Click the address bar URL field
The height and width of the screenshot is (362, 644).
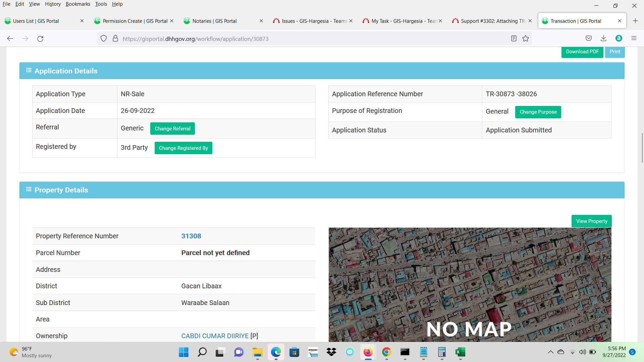(314, 39)
